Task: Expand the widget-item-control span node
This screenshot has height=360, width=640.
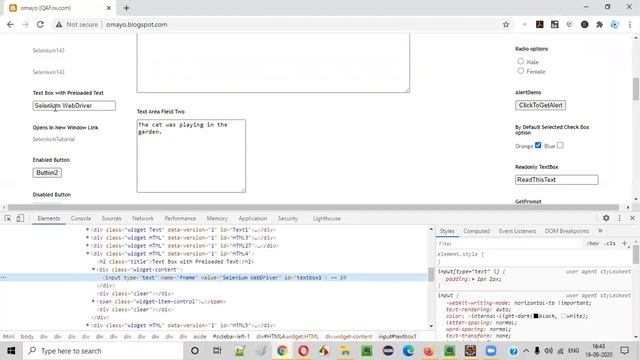Action: pos(93,301)
